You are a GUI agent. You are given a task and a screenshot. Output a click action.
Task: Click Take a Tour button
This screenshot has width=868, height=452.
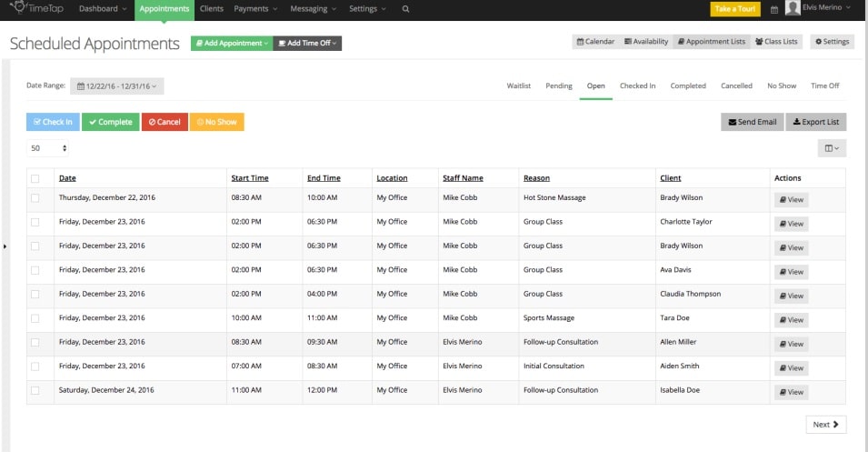pyautogui.click(x=735, y=9)
